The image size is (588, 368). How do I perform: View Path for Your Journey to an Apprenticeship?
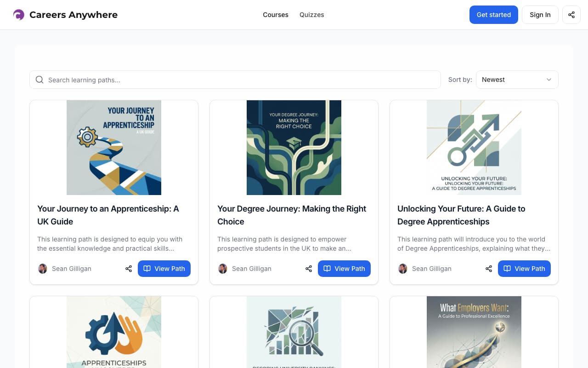tap(164, 269)
